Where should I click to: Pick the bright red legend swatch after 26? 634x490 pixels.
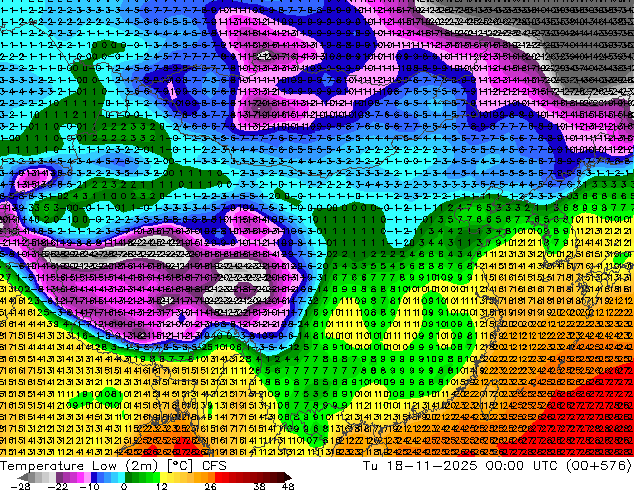click(218, 477)
